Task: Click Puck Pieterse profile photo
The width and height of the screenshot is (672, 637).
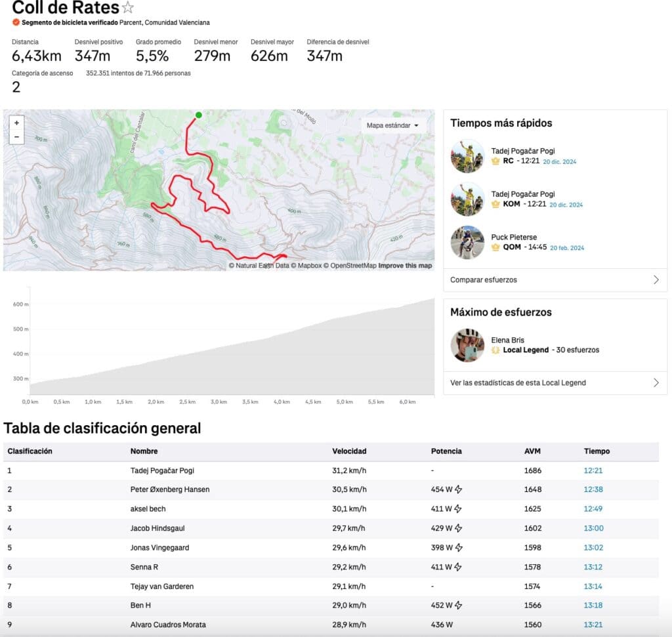Action: tap(467, 242)
